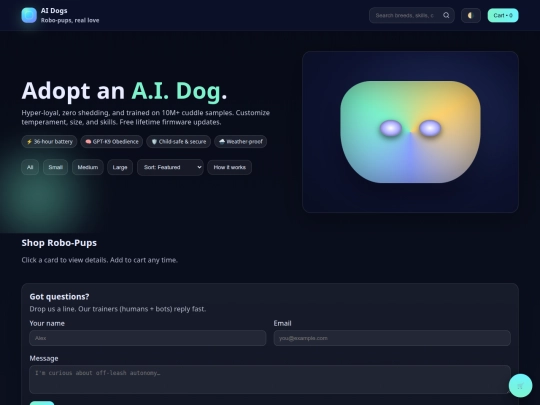Click the AI Dogs logo icon
The image size is (540, 405).
coord(29,15)
